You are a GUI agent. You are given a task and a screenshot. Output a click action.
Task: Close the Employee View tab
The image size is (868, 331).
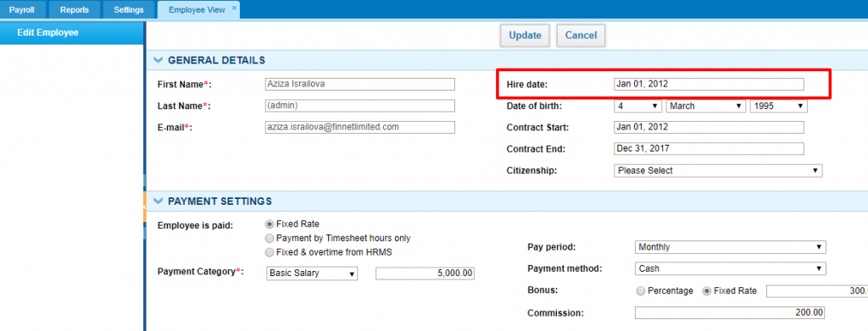click(x=234, y=8)
